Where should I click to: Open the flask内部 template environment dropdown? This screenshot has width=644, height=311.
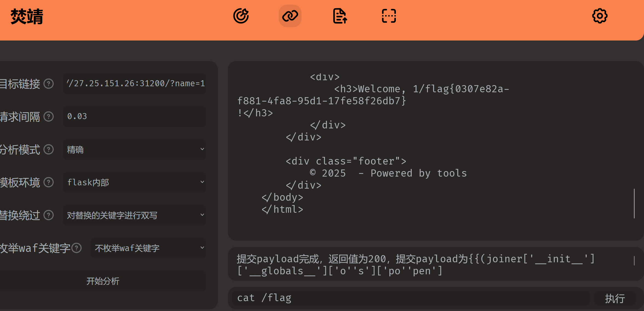[x=134, y=182]
